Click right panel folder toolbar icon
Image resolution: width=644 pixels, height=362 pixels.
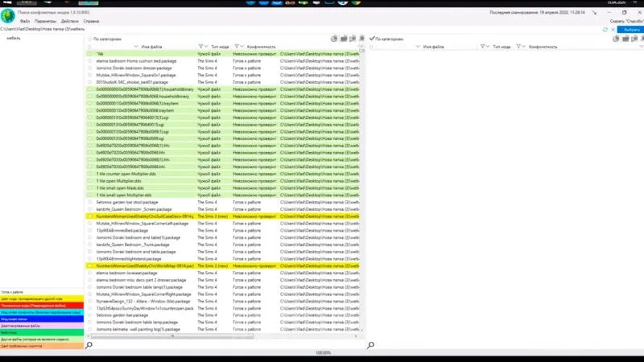[625, 39]
